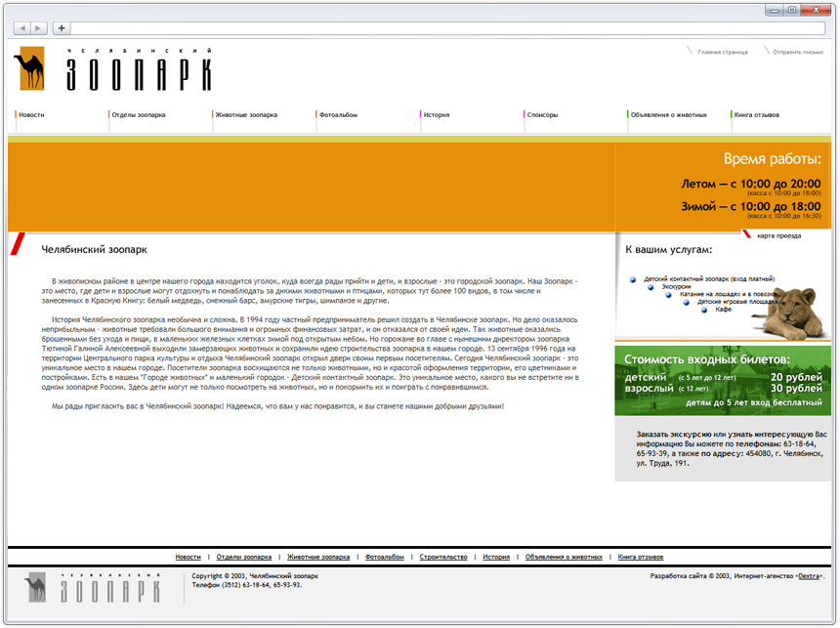Click the Кафе service item
The width and height of the screenshot is (840, 628).
(x=723, y=310)
